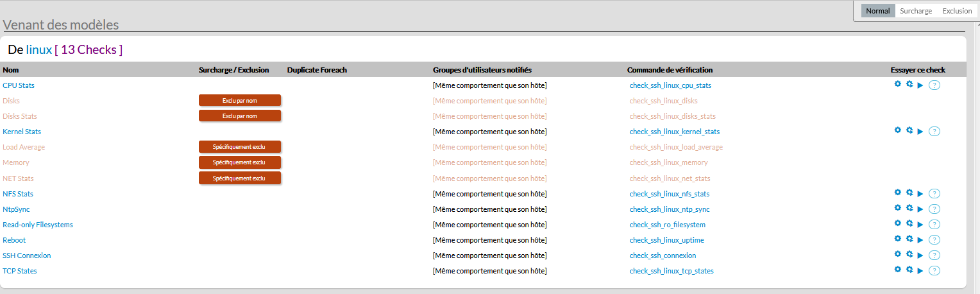Image resolution: width=980 pixels, height=294 pixels.
Task: Open the linux template link
Action: coord(39,49)
